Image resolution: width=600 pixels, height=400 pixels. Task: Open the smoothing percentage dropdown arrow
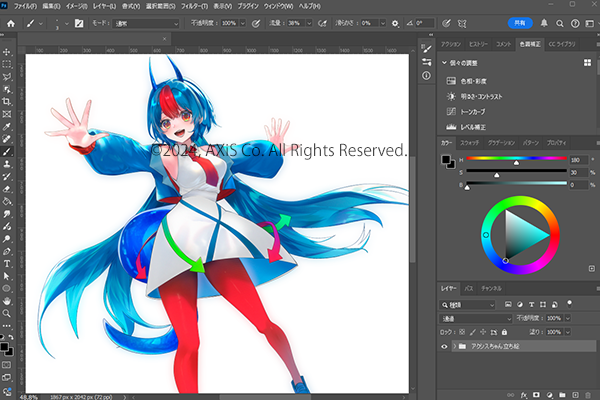pyautogui.click(x=383, y=23)
